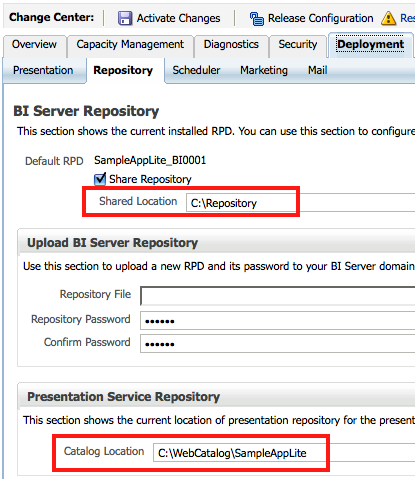
Task: Click the Activate Changes floppy disk icon
Action: pyautogui.click(x=125, y=18)
